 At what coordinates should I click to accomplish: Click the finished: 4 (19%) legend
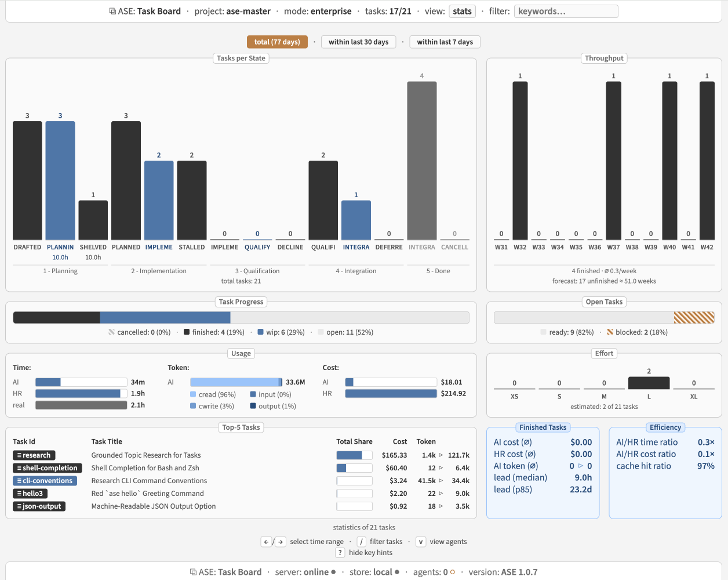point(214,332)
